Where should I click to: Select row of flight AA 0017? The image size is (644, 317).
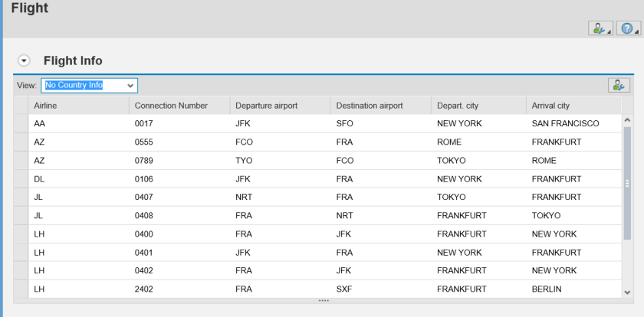pos(21,123)
